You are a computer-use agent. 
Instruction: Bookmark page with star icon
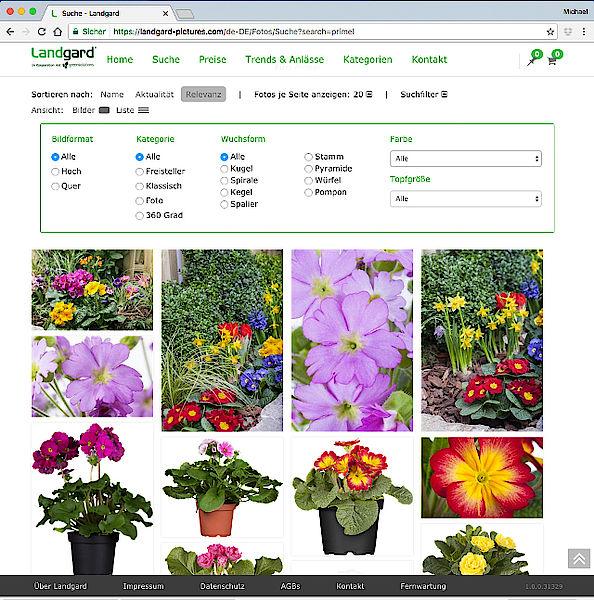click(x=550, y=32)
